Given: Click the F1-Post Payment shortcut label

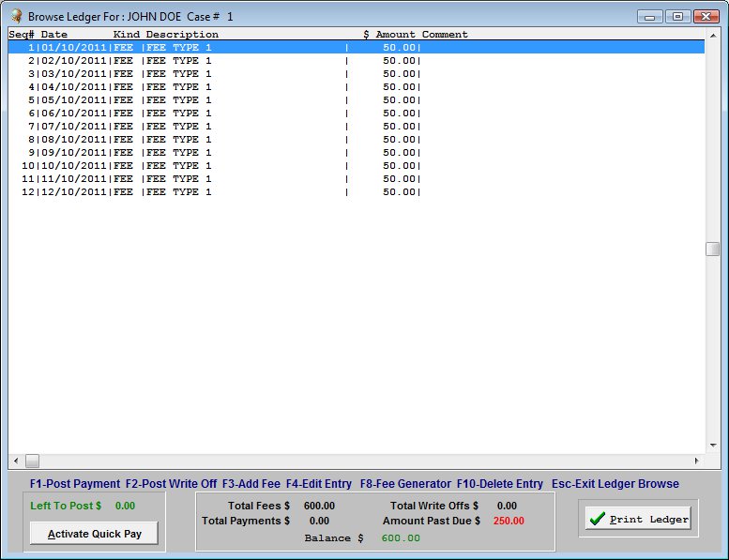Looking at the screenshot, I should 75,484.
